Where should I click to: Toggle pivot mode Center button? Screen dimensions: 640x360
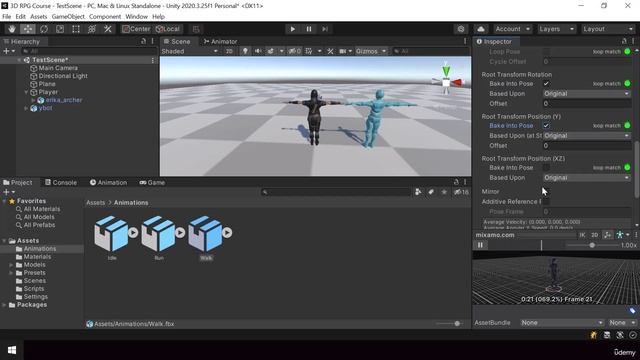[x=136, y=29]
